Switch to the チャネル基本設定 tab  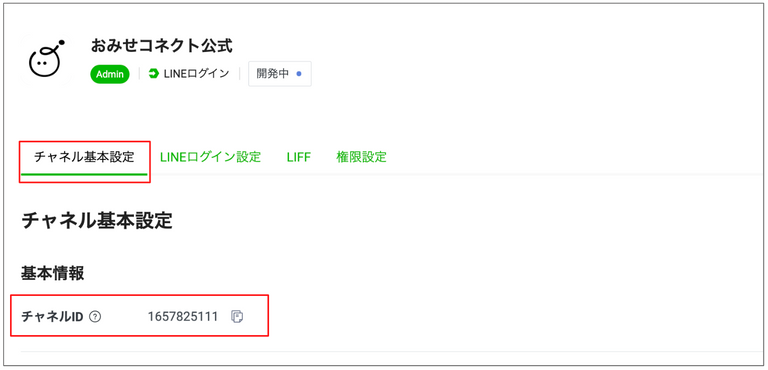(84, 158)
